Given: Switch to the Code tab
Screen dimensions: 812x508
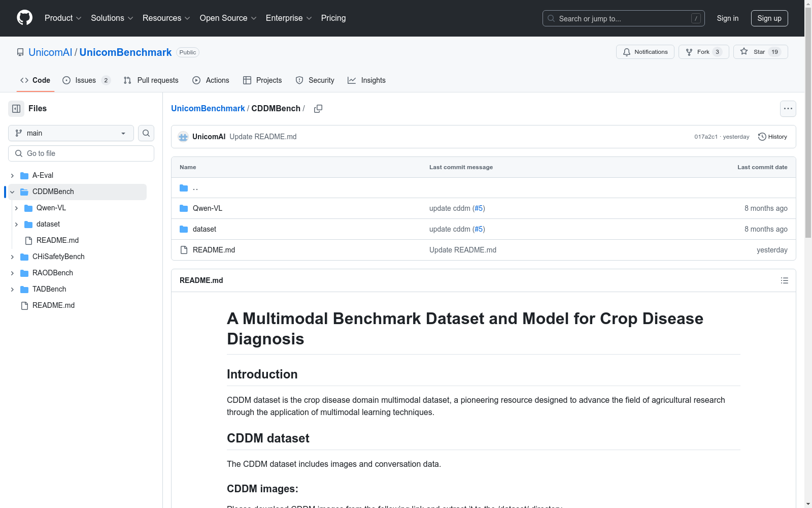Looking at the screenshot, I should (x=36, y=80).
